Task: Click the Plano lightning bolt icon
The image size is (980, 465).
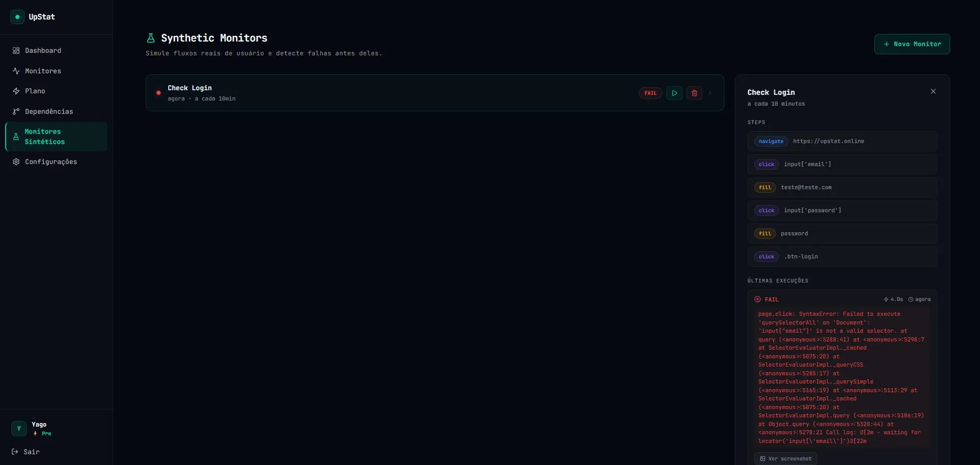Action: tap(16, 91)
